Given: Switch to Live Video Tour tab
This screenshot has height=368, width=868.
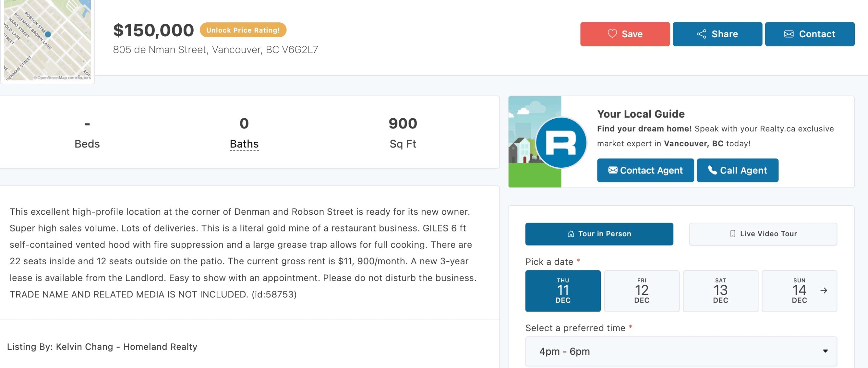Looking at the screenshot, I should coord(763,234).
